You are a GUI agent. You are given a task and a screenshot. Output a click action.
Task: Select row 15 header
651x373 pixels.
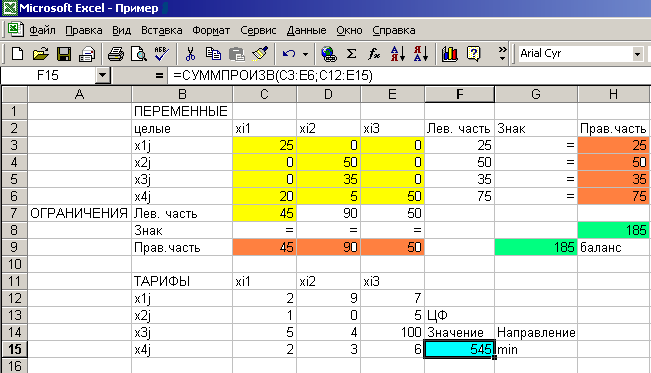coord(15,349)
